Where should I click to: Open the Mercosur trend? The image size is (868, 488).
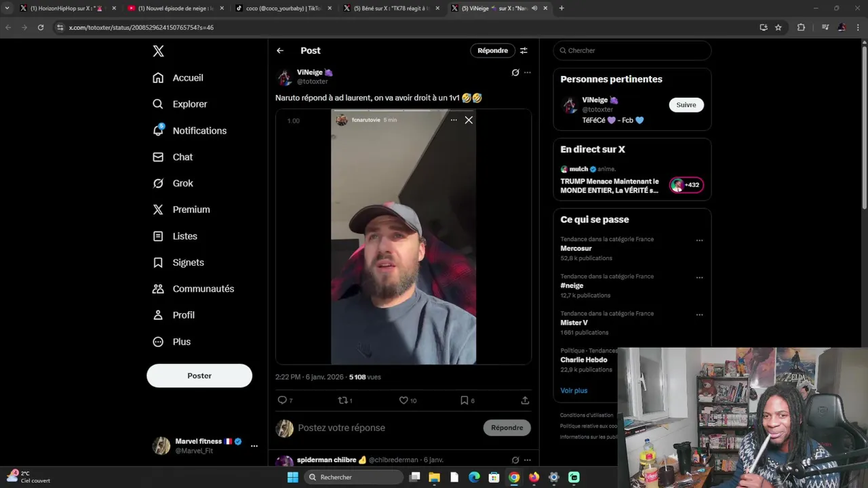tap(576, 249)
